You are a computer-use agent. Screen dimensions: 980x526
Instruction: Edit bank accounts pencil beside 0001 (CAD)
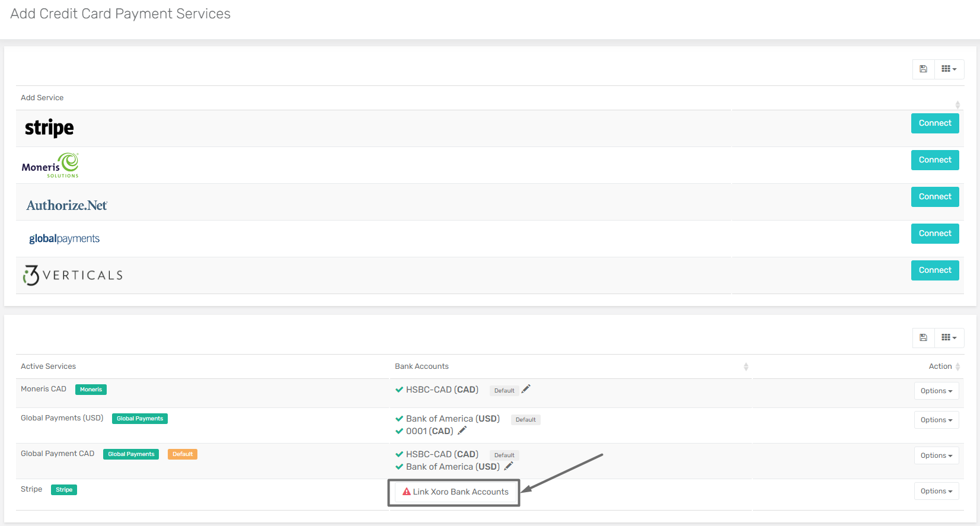coord(462,431)
